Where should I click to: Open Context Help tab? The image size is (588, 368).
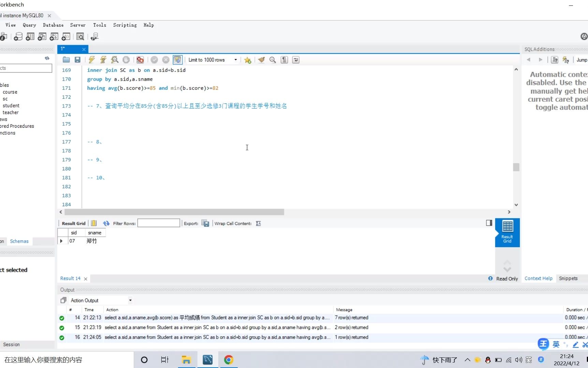[538, 279]
